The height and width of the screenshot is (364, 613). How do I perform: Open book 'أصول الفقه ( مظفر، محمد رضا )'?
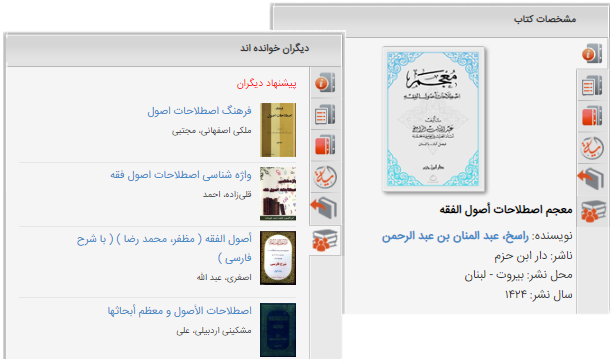point(164,248)
